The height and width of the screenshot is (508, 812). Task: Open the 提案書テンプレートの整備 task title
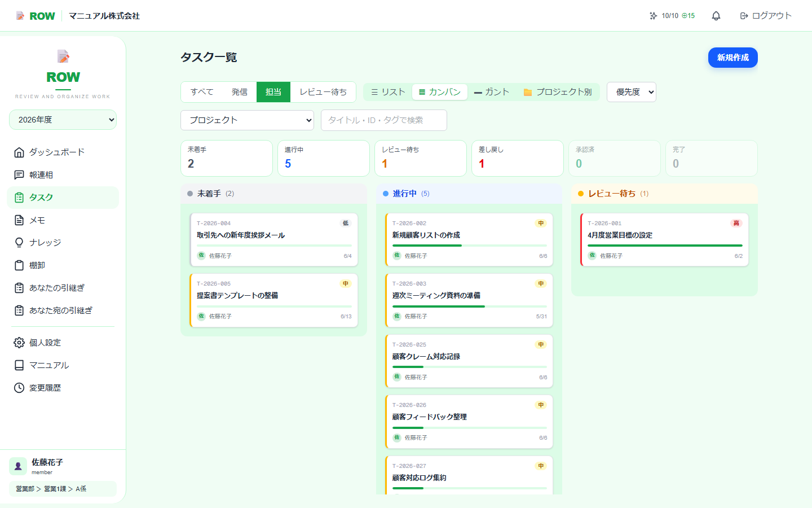point(237,296)
